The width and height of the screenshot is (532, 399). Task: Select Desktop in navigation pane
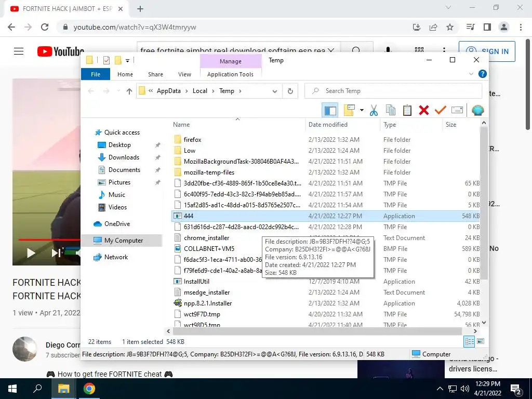[119, 145]
